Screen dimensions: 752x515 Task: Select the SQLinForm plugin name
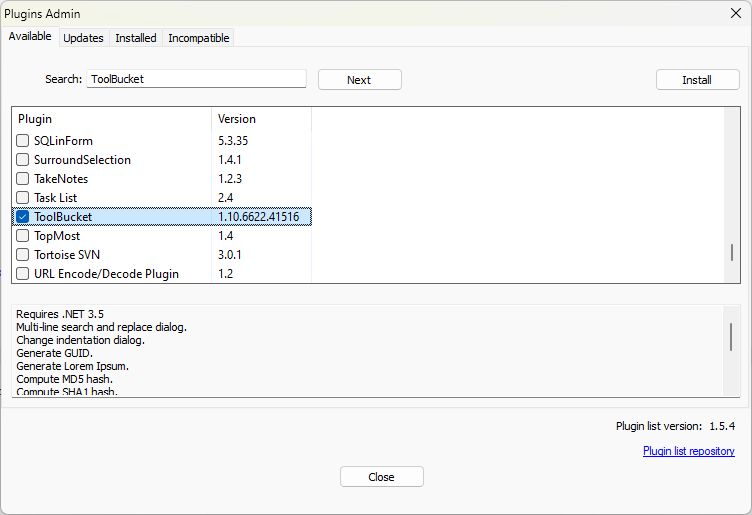click(x=63, y=140)
